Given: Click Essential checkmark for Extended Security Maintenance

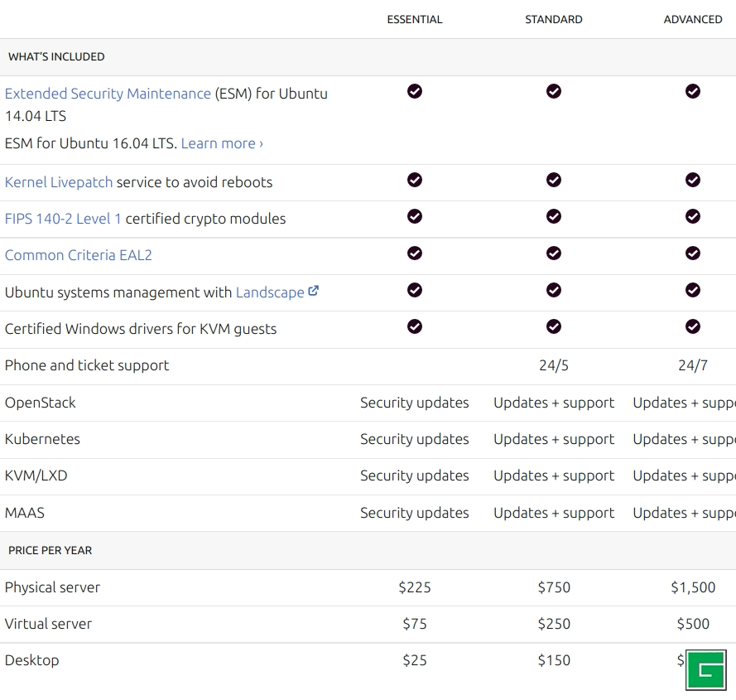Looking at the screenshot, I should point(415,91).
